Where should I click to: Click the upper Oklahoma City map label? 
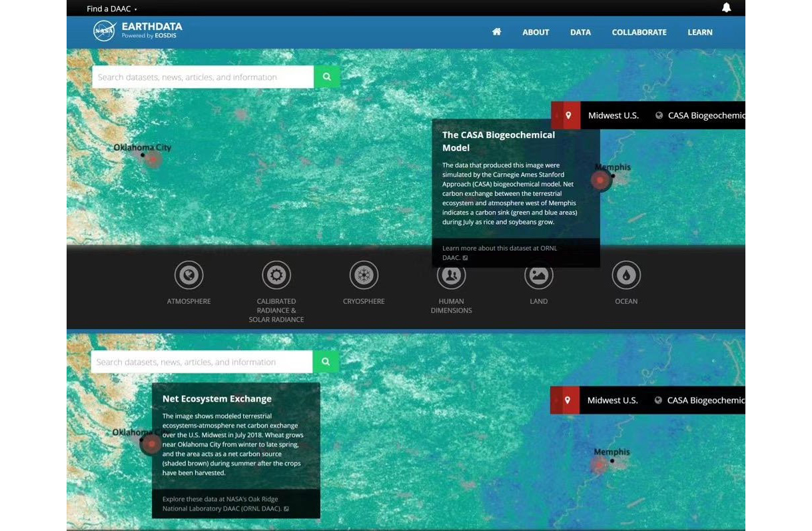click(142, 147)
